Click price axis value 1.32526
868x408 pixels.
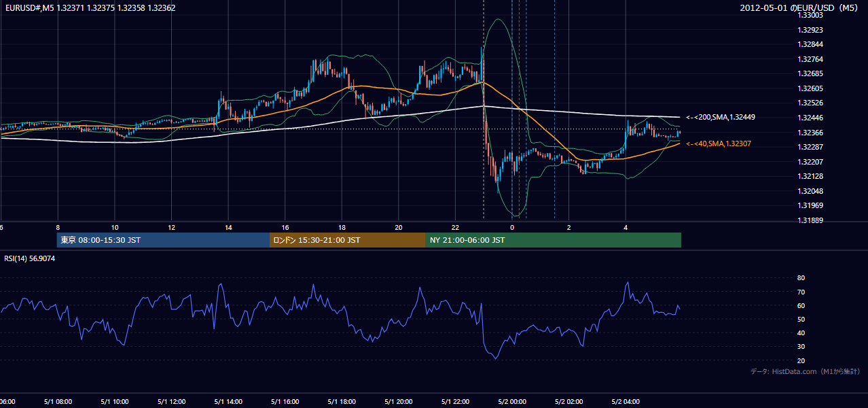(x=810, y=103)
